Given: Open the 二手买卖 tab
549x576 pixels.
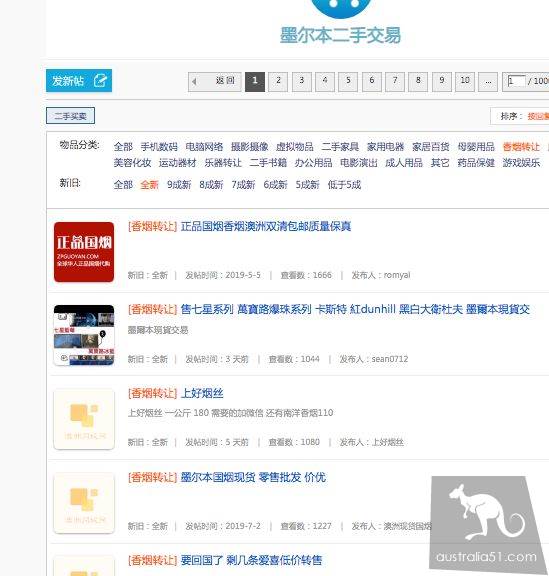Looking at the screenshot, I should point(70,116).
